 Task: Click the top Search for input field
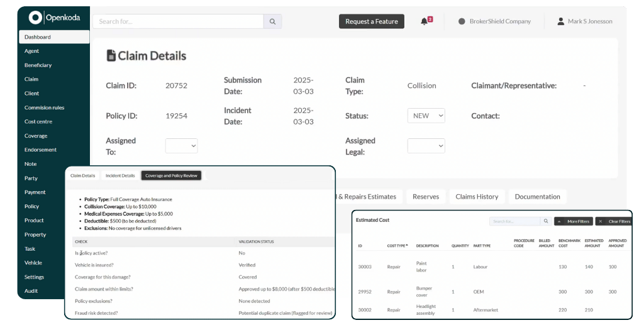178,21
